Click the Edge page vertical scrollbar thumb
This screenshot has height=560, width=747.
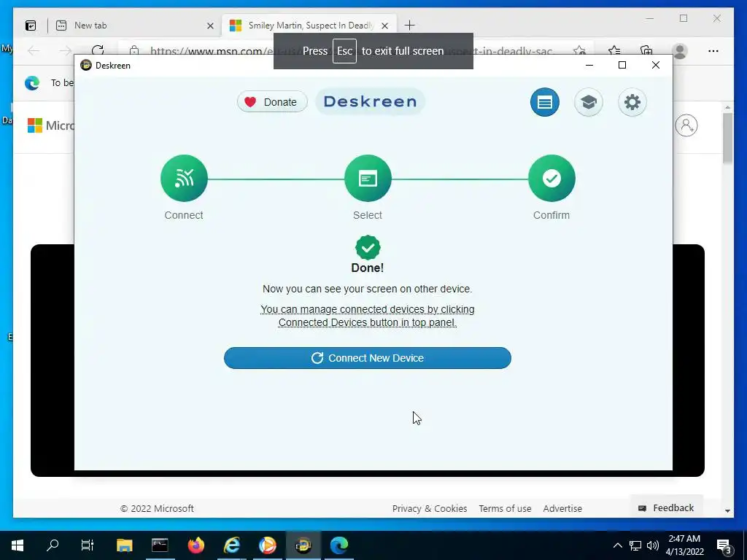(727, 138)
